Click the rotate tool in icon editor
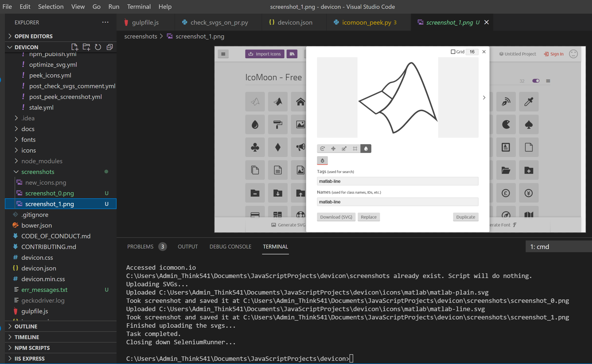This screenshot has height=364, width=592. click(322, 149)
